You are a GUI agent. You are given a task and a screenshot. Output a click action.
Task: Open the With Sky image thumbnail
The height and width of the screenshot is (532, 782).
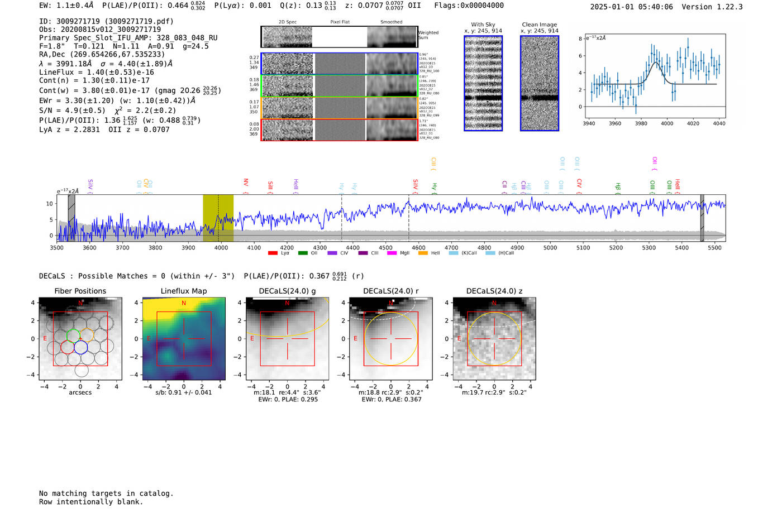[483, 83]
